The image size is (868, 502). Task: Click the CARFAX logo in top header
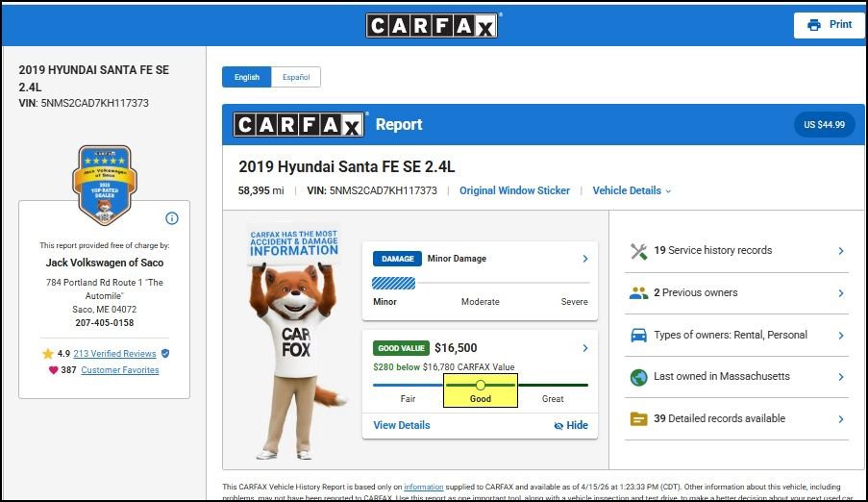[x=432, y=26]
